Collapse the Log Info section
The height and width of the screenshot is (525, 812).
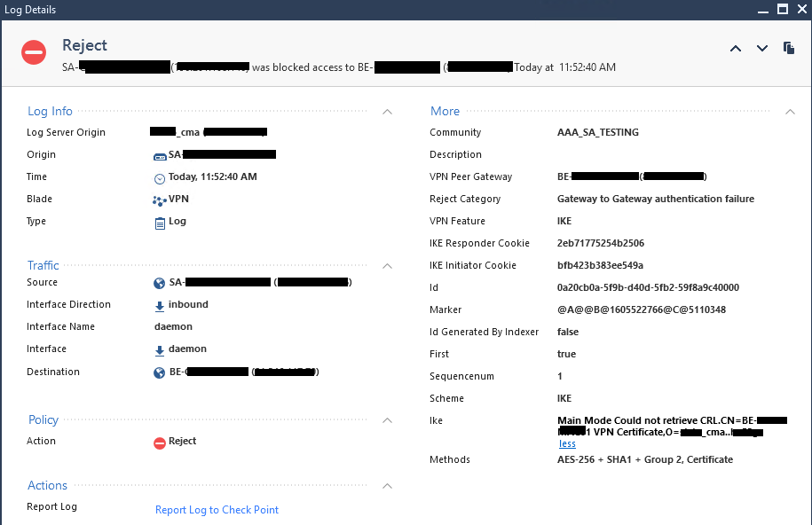click(387, 112)
